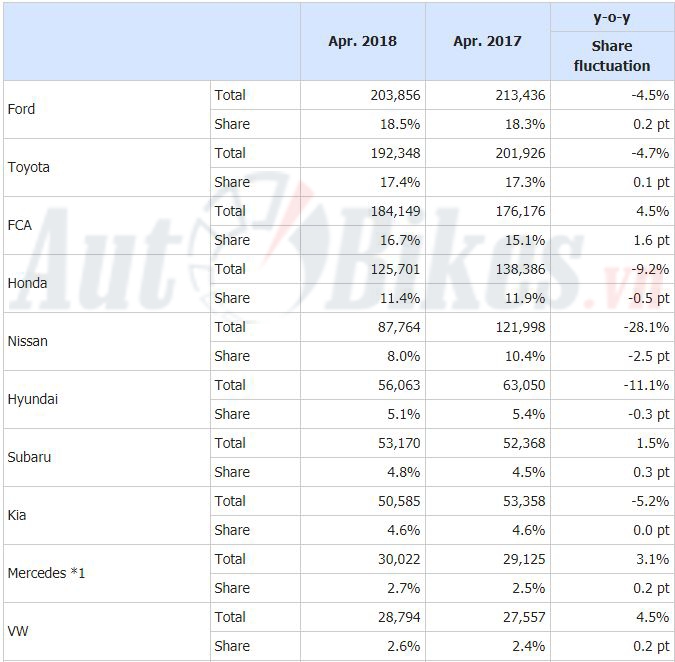Select VW's Apr. 2017 total 27,557

click(517, 617)
